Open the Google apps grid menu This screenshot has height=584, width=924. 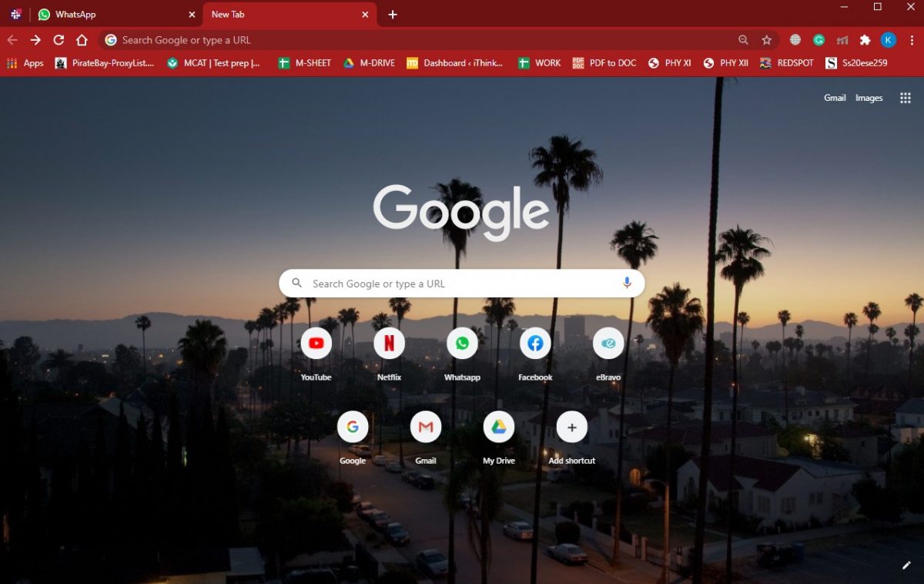click(x=906, y=98)
